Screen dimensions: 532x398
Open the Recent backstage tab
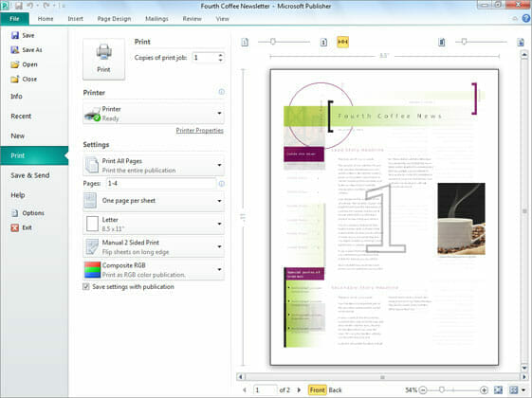click(x=21, y=116)
